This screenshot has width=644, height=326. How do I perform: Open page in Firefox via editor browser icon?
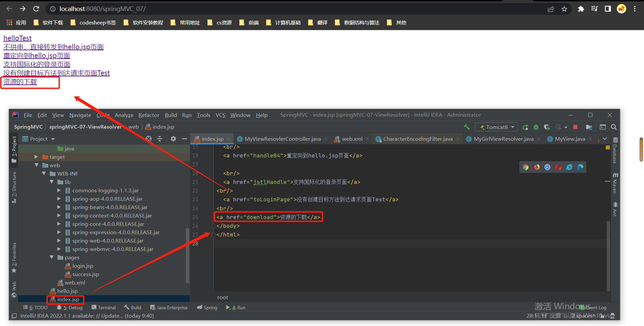click(537, 167)
